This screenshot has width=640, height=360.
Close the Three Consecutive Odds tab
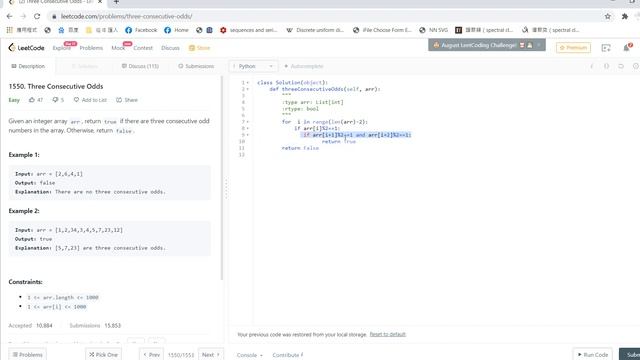[x=100, y=2]
